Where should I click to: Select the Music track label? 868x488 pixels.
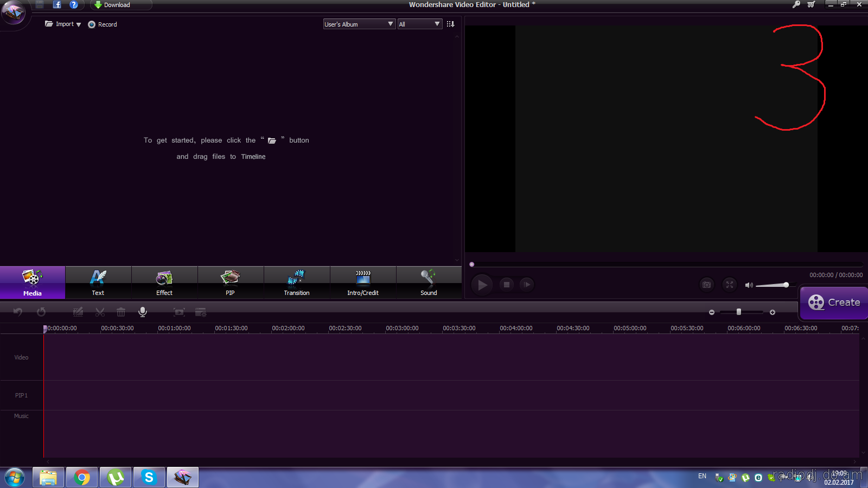click(21, 416)
